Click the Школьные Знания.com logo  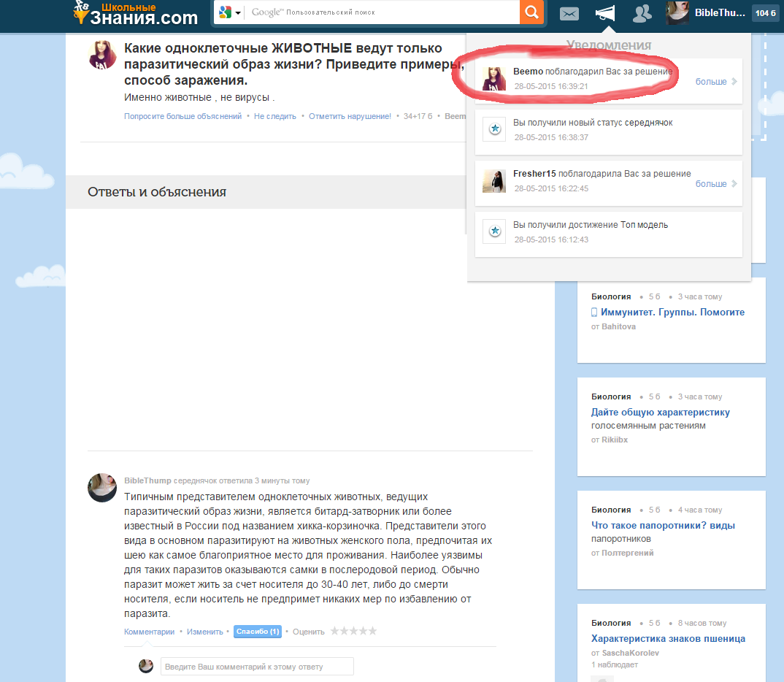136,13
